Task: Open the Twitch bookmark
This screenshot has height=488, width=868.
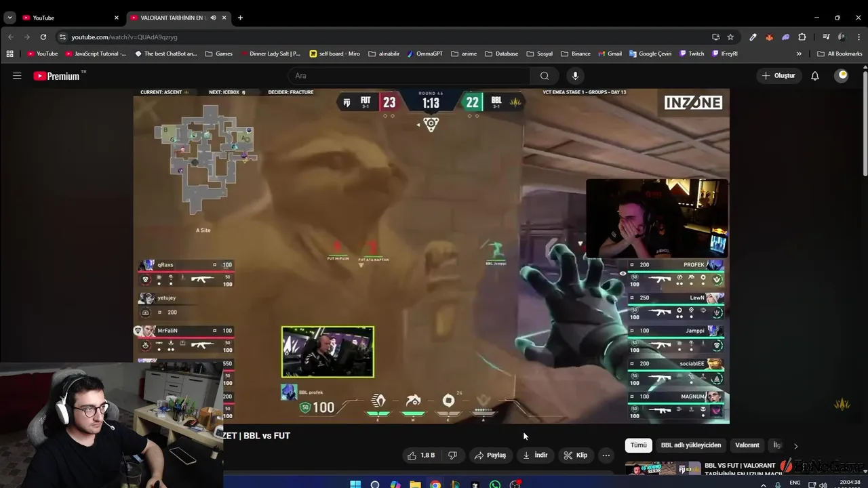Action: (692, 54)
